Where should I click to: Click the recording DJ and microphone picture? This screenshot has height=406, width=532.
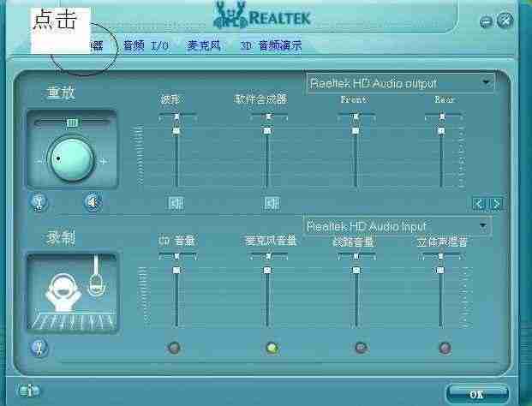pos(72,292)
